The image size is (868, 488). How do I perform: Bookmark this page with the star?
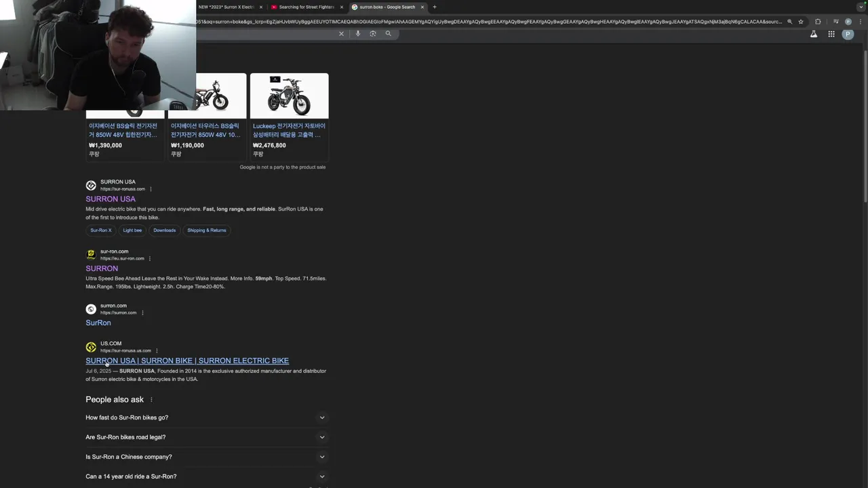click(x=801, y=22)
